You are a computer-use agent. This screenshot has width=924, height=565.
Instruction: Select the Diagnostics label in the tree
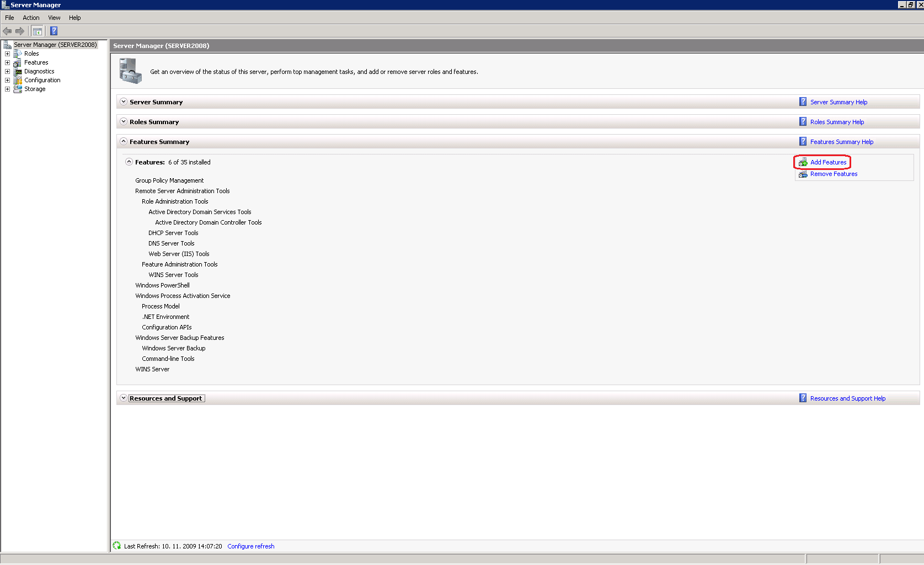(x=39, y=71)
